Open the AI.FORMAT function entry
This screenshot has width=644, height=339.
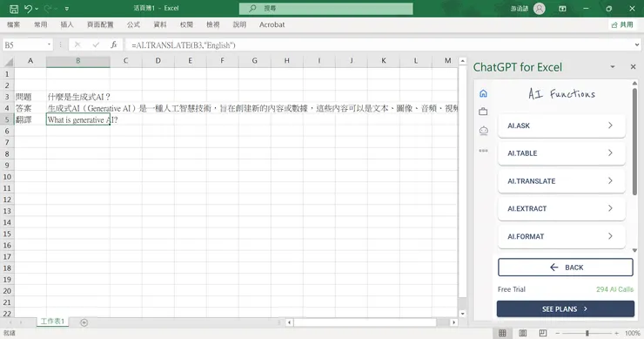tap(561, 236)
